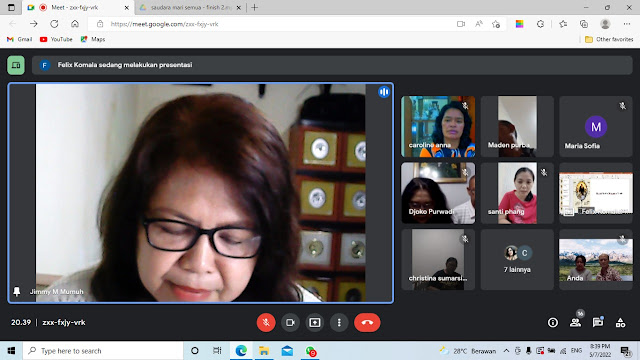
Task: Select the christina sumarsi video tile
Action: click(x=438, y=260)
